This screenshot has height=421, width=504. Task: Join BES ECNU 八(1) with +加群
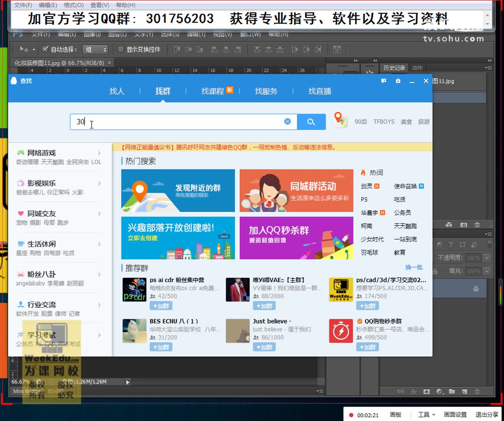[x=161, y=347]
